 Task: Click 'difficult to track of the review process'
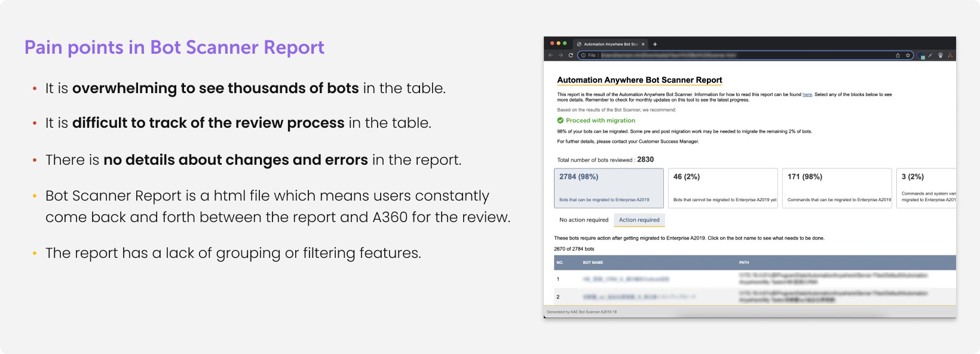208,123
